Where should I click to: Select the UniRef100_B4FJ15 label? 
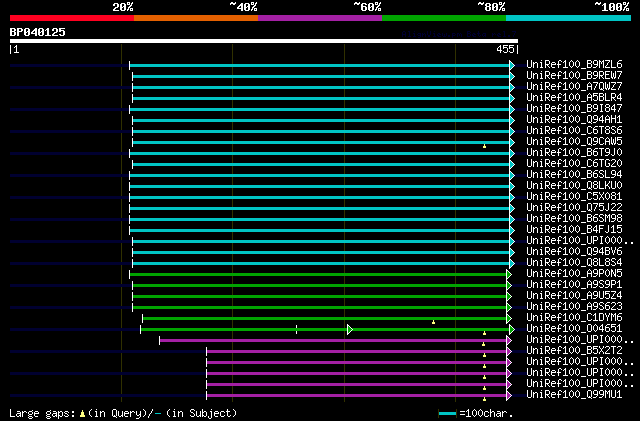[x=574, y=230]
